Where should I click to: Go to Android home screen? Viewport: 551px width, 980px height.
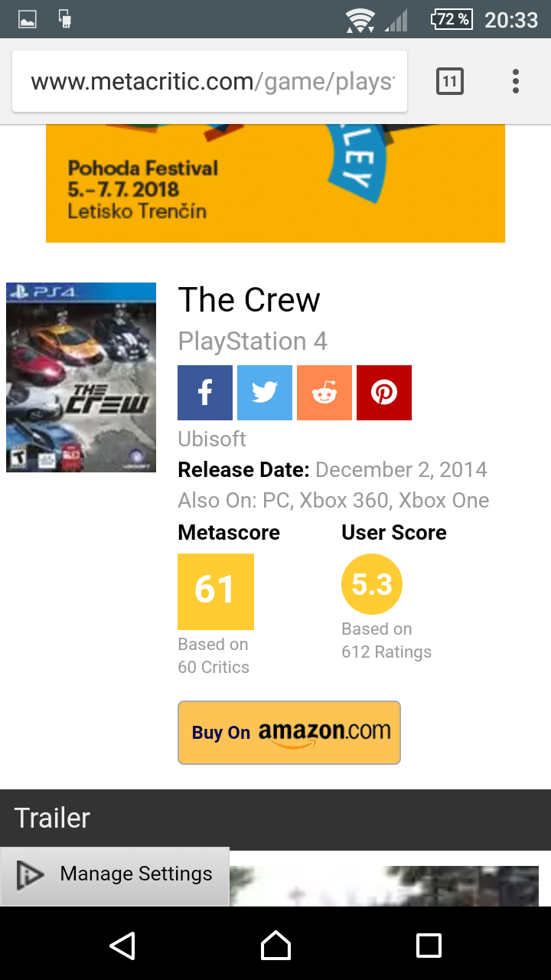(x=275, y=946)
